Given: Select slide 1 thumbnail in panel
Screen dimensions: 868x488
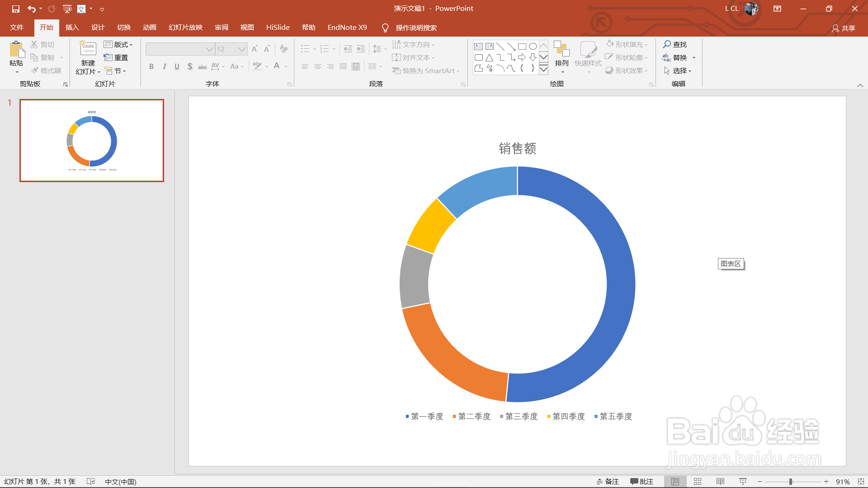Looking at the screenshot, I should click(x=92, y=141).
